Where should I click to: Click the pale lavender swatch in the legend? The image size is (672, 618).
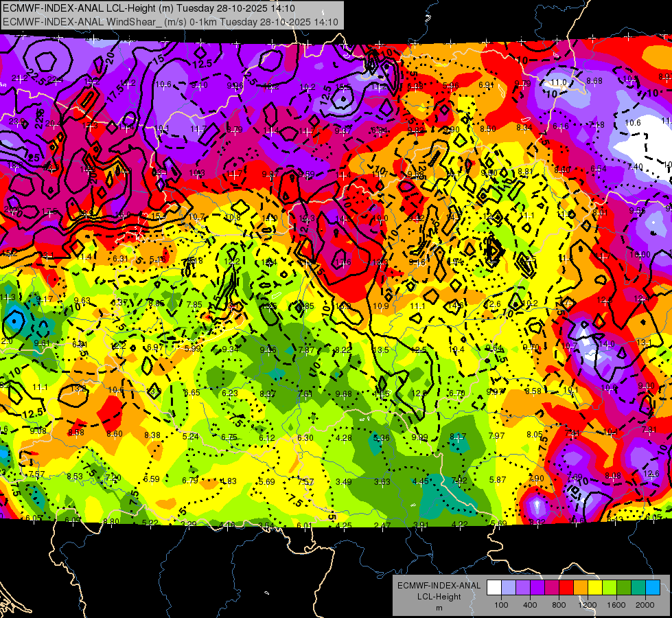[x=509, y=588]
